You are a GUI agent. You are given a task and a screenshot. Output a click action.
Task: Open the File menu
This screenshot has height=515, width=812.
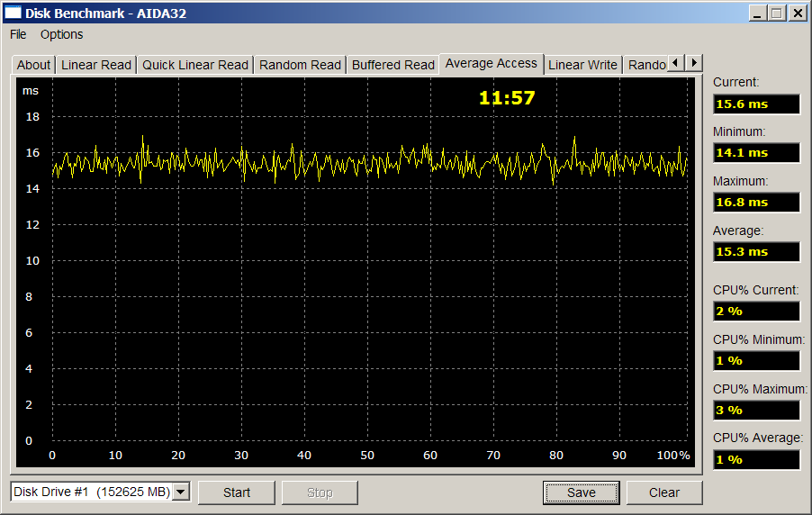click(x=18, y=35)
